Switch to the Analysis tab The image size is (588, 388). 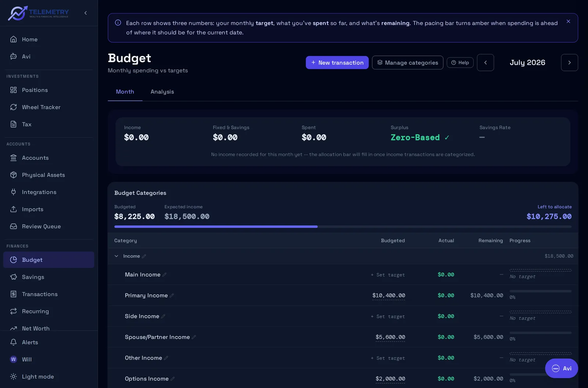162,92
